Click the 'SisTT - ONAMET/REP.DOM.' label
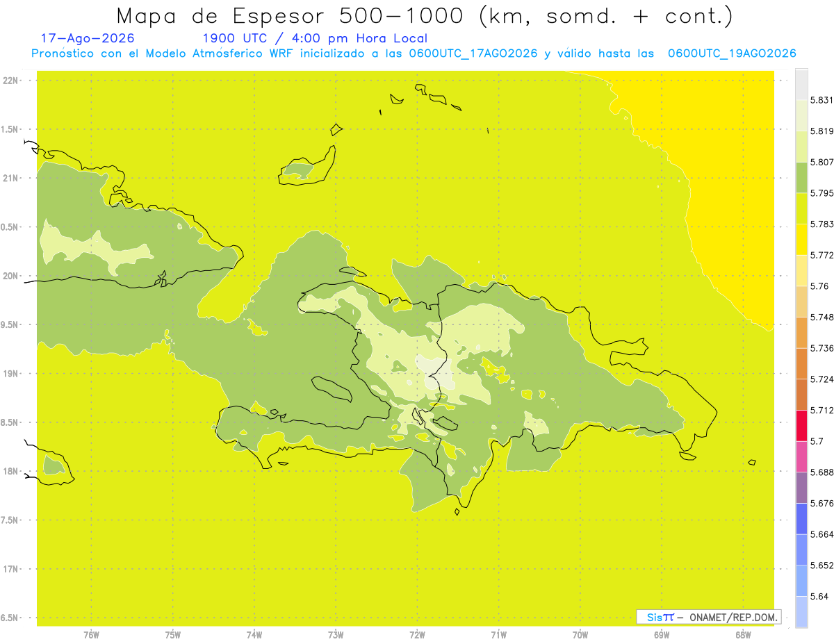 click(x=708, y=617)
